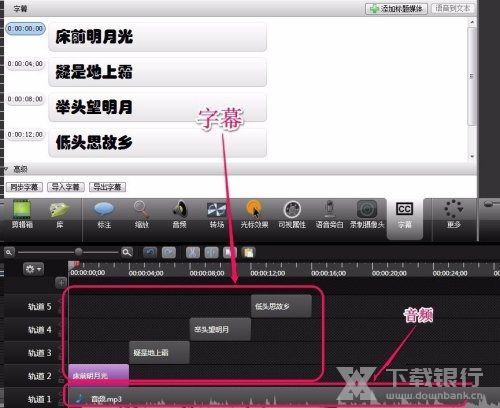
Task: Select the 0:00:04;00 caption timestamp
Action: coord(25,64)
